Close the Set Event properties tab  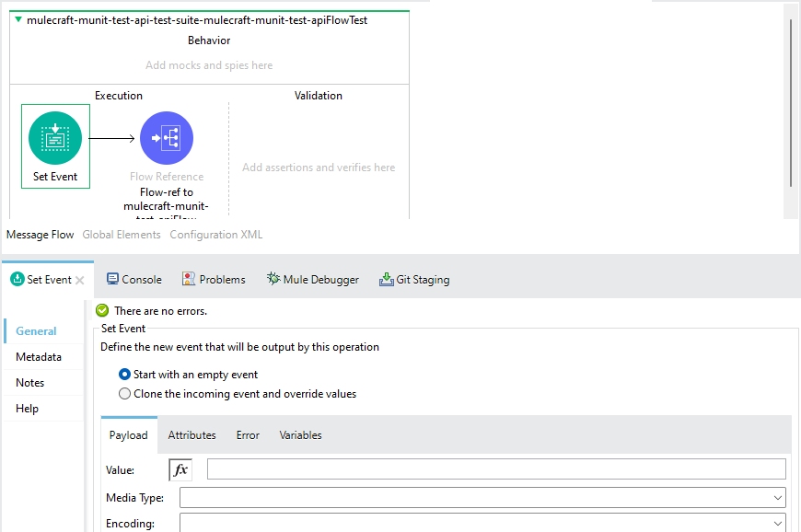pos(80,280)
